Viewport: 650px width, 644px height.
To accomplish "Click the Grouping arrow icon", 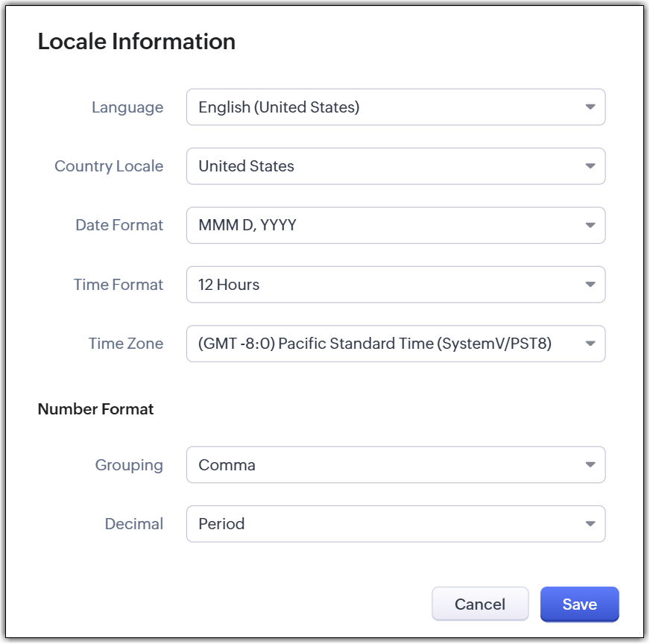I will click(x=590, y=465).
